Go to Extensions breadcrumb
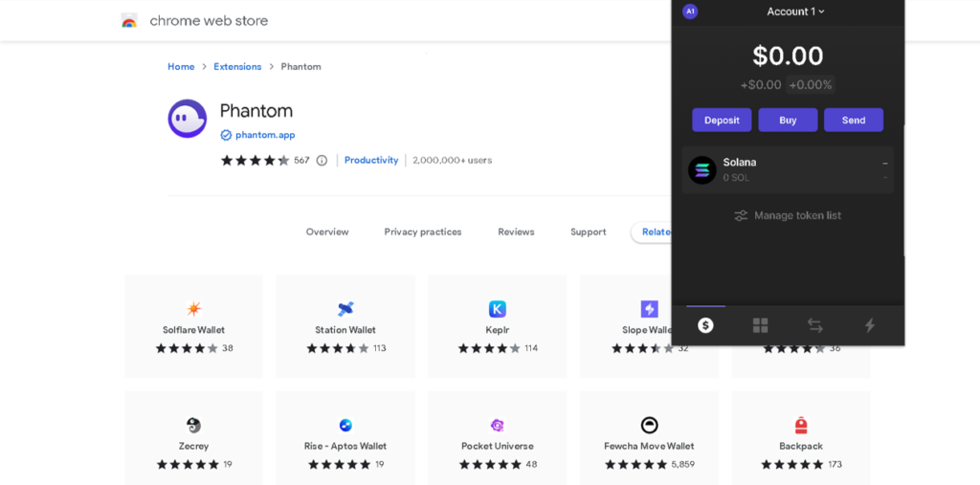This screenshot has width=980, height=485. coord(237,66)
